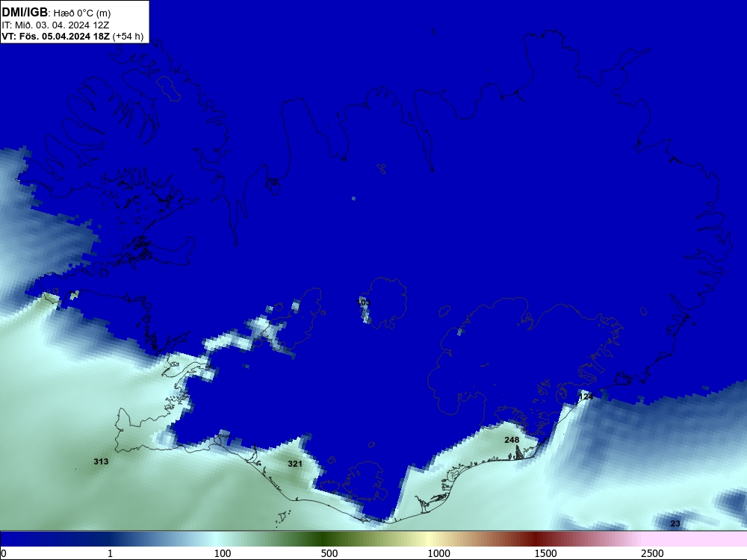Click the map value '23'
The height and width of the screenshot is (560, 747).
[675, 524]
